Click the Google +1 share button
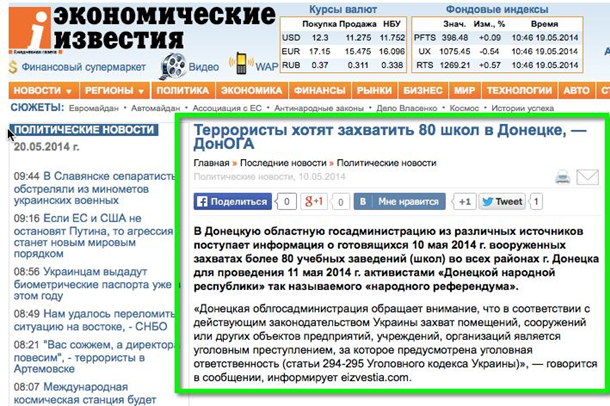This screenshot has height=406, width=610. click(x=315, y=201)
